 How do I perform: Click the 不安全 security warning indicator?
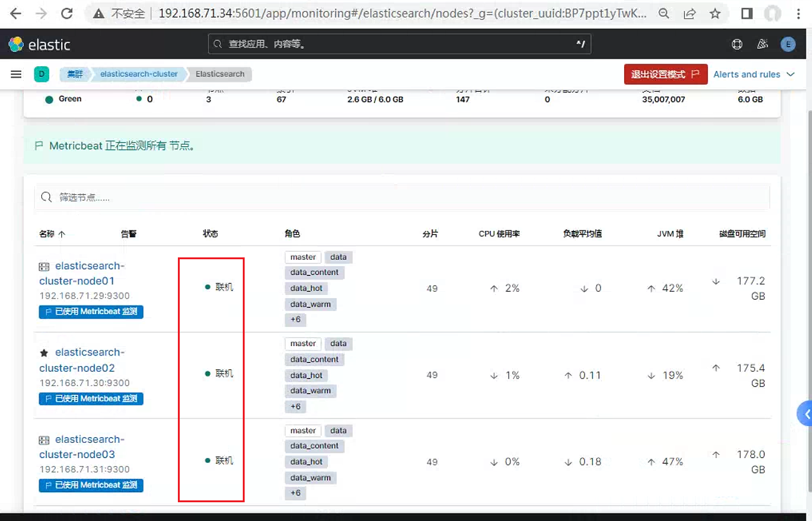[x=119, y=13]
